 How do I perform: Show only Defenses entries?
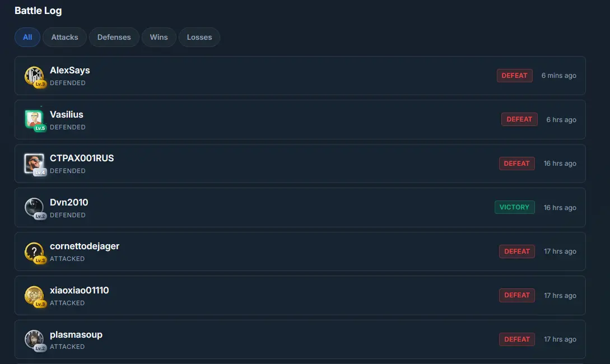114,38
